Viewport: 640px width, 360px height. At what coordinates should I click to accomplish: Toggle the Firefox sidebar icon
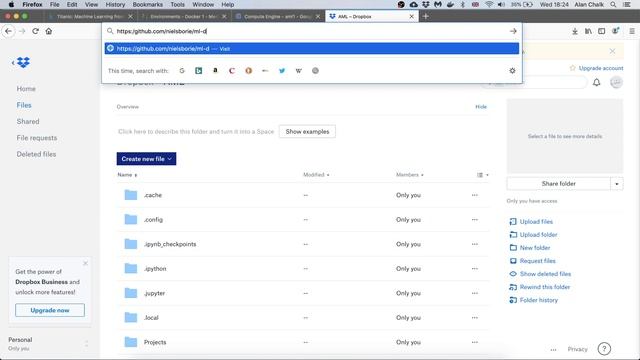pos(602,31)
